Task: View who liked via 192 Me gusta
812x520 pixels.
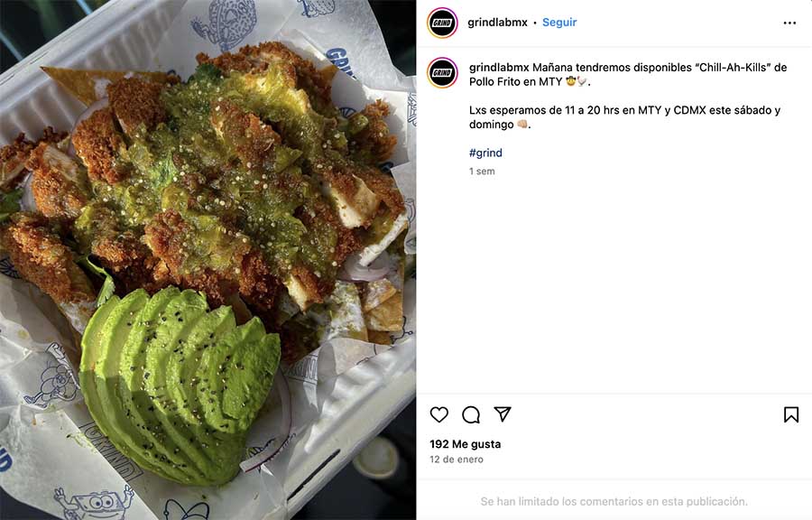Action: click(465, 444)
